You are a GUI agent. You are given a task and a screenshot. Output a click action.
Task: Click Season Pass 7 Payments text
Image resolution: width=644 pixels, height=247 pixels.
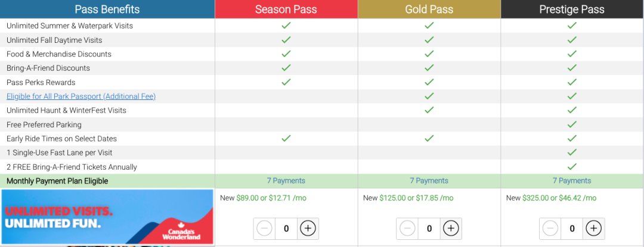(x=286, y=181)
